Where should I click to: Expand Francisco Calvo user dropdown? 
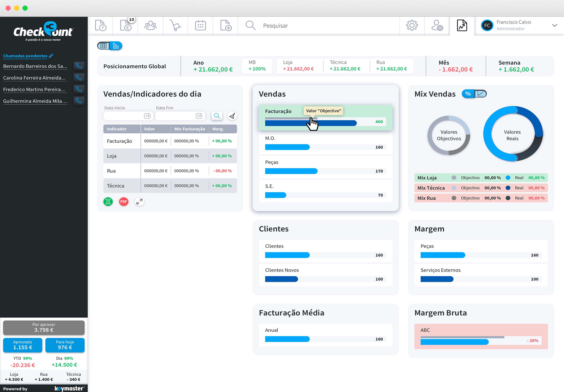tap(554, 25)
